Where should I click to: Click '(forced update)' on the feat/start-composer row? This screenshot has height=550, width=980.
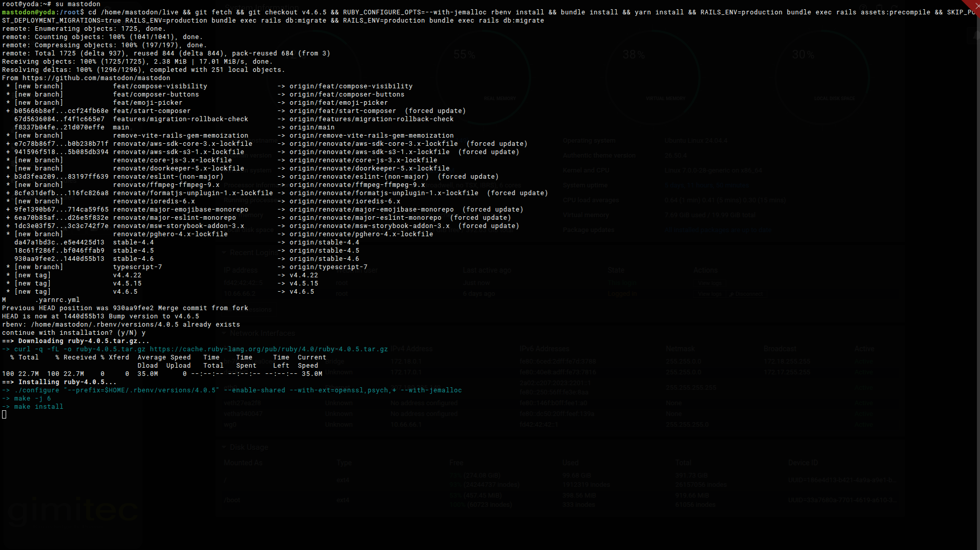pyautogui.click(x=436, y=111)
